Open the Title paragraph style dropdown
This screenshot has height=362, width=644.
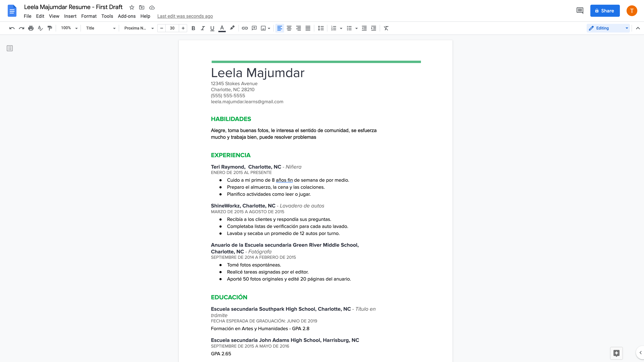click(x=101, y=28)
